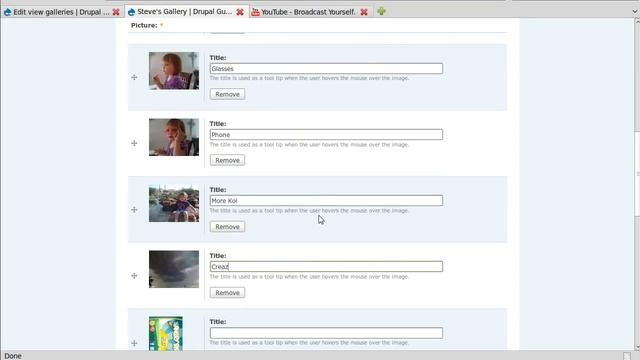The width and height of the screenshot is (640, 360).
Task: Close the Steve's Gallery tab
Action: pos(240,12)
